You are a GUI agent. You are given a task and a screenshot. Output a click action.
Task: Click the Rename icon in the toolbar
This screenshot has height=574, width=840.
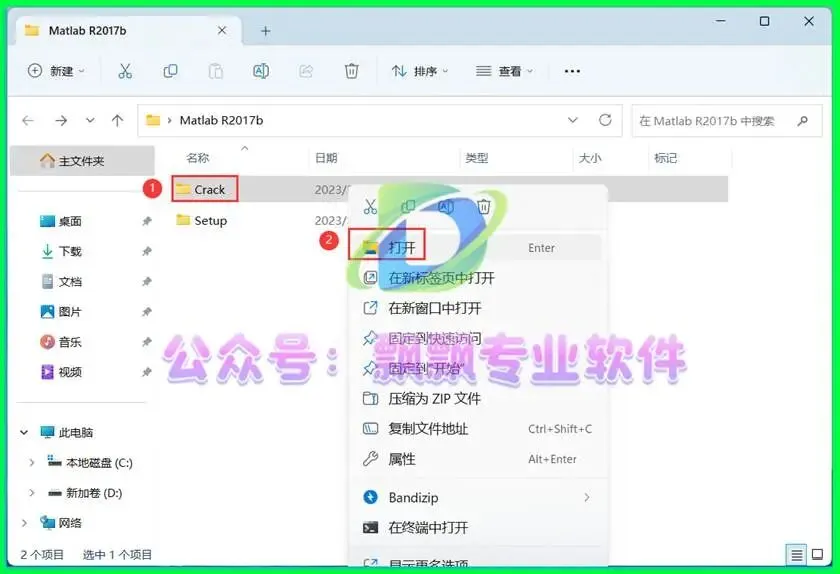[x=261, y=71]
